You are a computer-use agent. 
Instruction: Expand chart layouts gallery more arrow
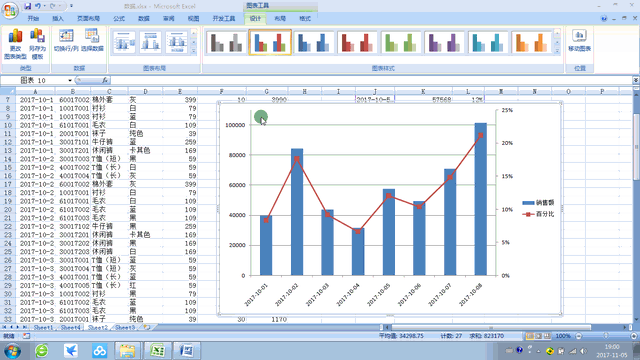[194, 51]
